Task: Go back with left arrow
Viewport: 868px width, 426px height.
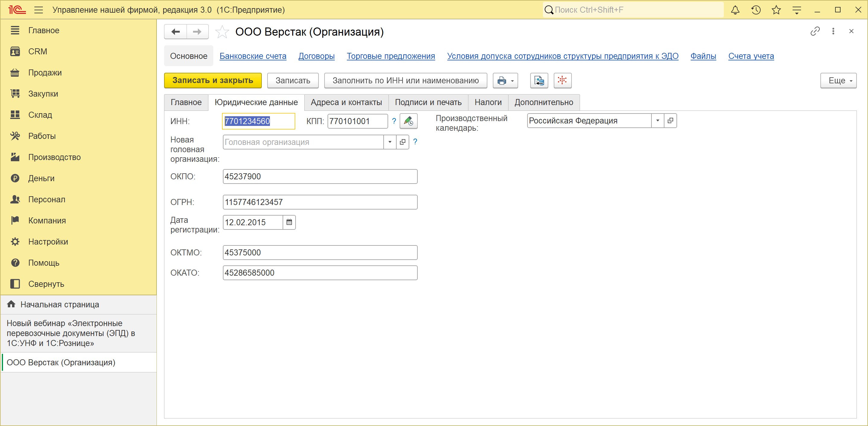Action: point(176,32)
